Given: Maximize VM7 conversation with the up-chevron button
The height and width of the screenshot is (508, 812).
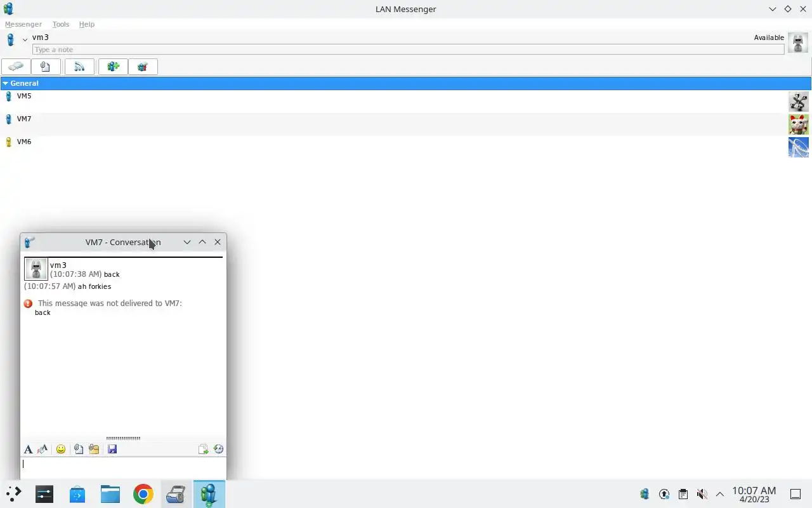Looking at the screenshot, I should click(x=202, y=242).
